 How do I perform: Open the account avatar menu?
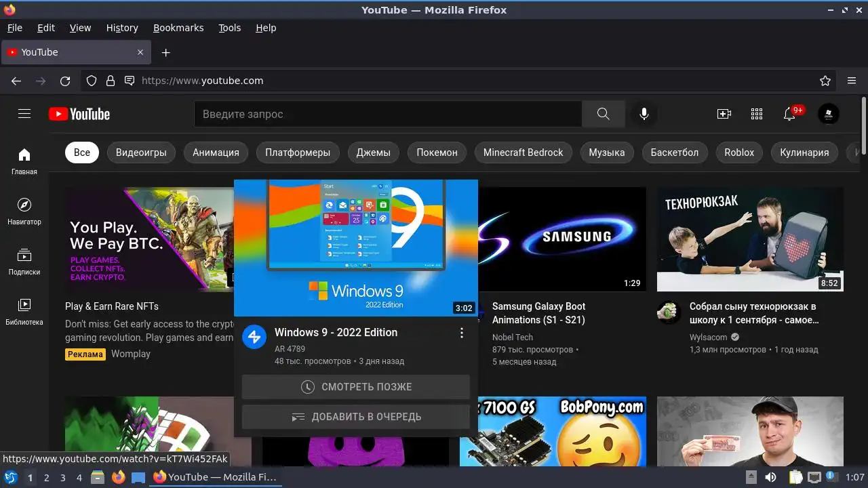tap(829, 114)
